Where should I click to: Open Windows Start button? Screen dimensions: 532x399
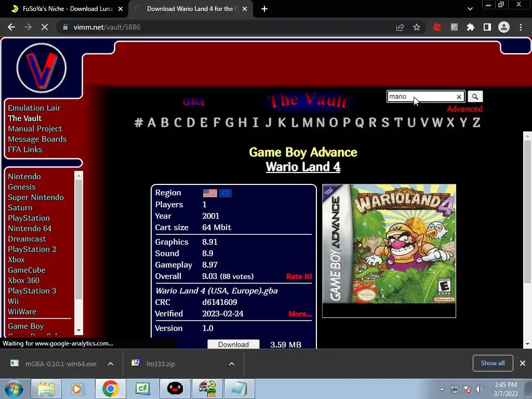click(x=14, y=389)
